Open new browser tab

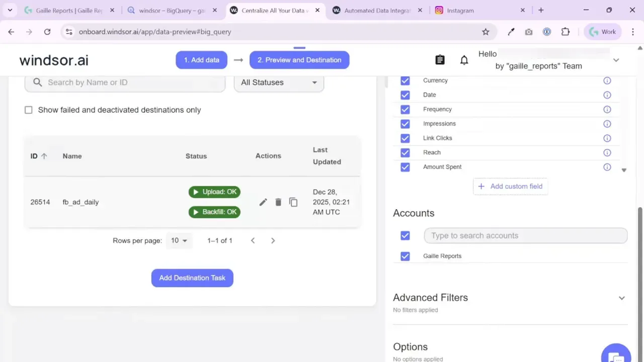(x=541, y=10)
